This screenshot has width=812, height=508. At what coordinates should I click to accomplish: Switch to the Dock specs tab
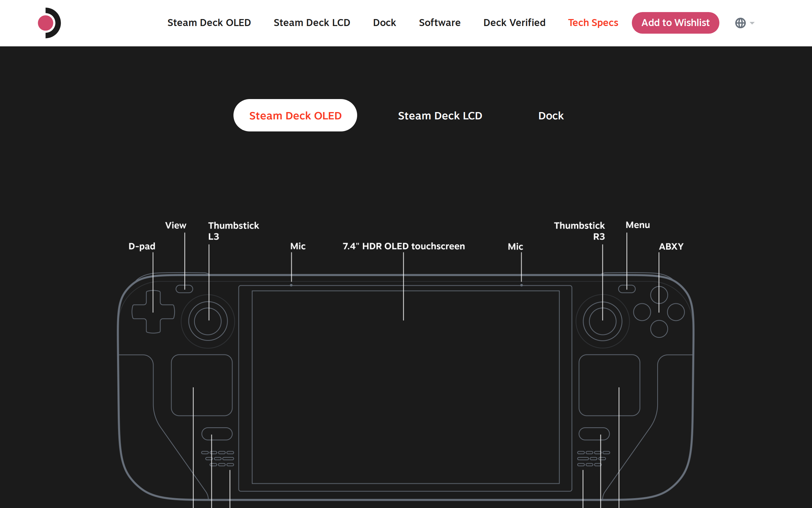[x=551, y=116]
